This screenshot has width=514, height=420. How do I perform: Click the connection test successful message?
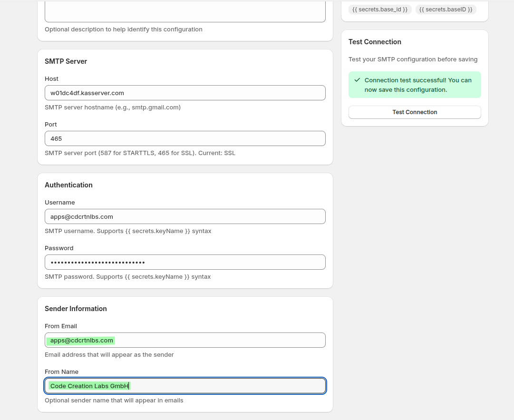[x=418, y=85]
